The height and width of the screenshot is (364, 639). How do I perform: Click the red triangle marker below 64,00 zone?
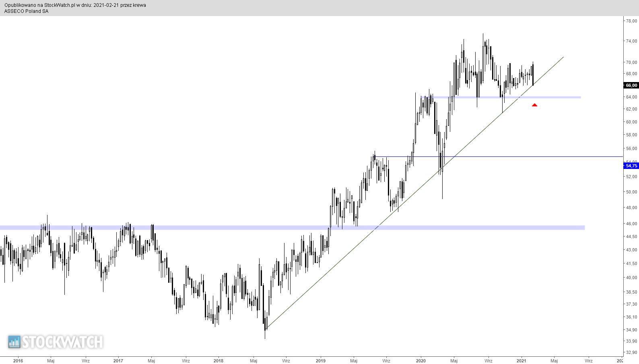point(534,105)
